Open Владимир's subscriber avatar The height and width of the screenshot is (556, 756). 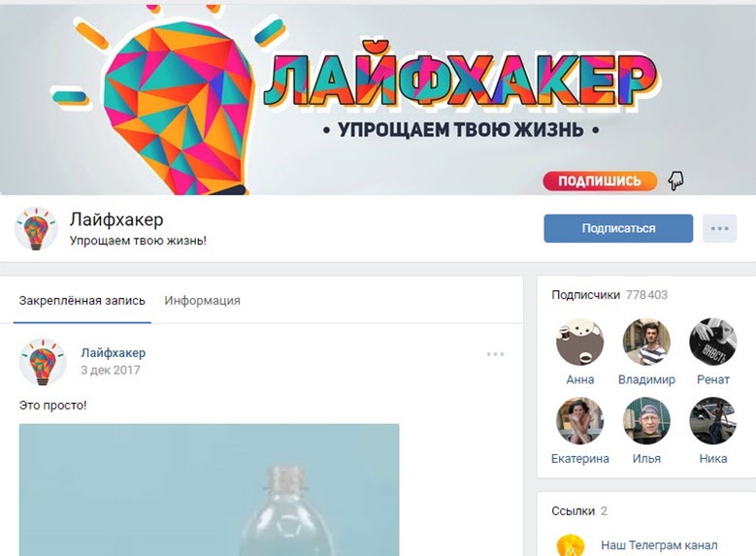[x=646, y=342]
